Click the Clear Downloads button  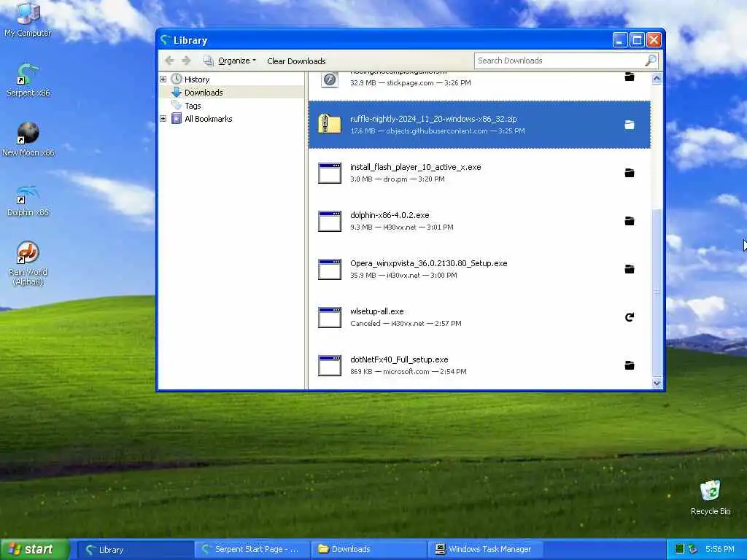click(296, 61)
